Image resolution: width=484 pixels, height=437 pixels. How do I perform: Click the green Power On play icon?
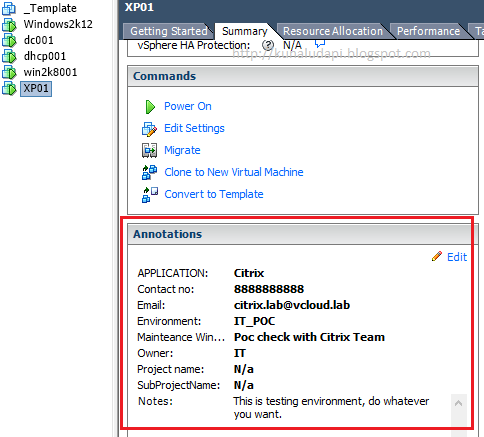[150, 107]
